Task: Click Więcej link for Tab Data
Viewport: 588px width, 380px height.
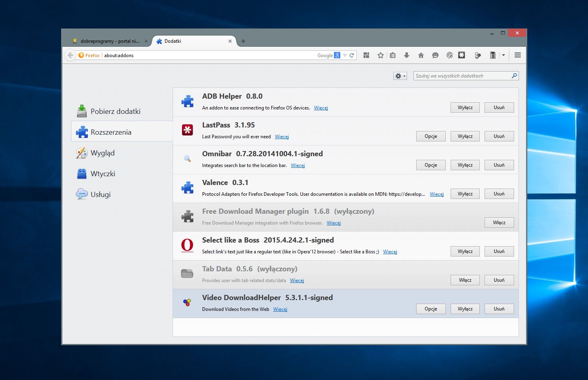Action: pos(297,281)
